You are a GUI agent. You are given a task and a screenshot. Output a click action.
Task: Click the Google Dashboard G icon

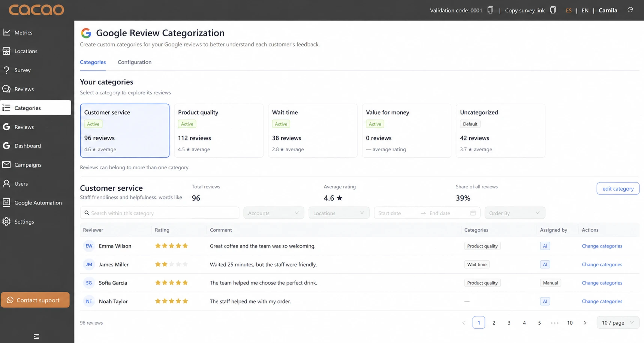click(6, 146)
